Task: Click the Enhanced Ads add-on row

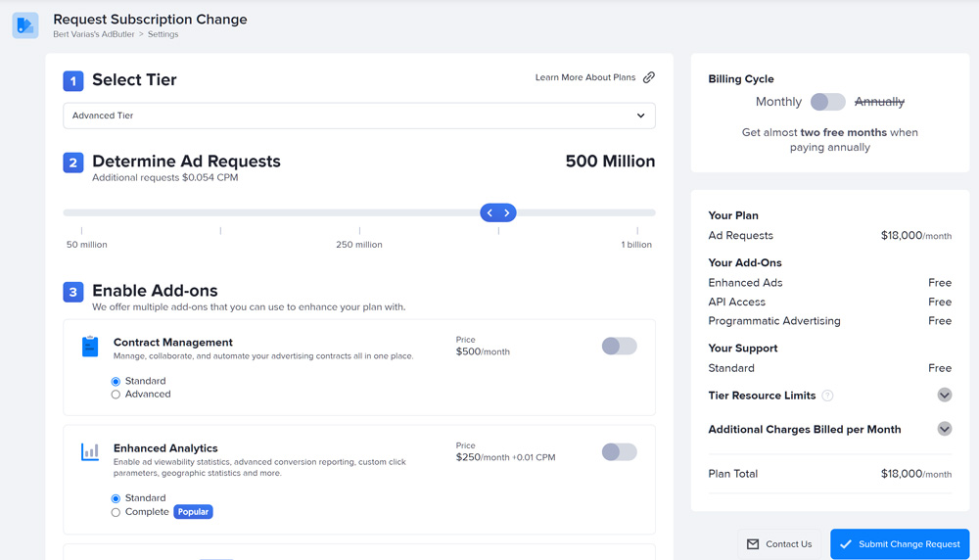Action: [x=830, y=283]
